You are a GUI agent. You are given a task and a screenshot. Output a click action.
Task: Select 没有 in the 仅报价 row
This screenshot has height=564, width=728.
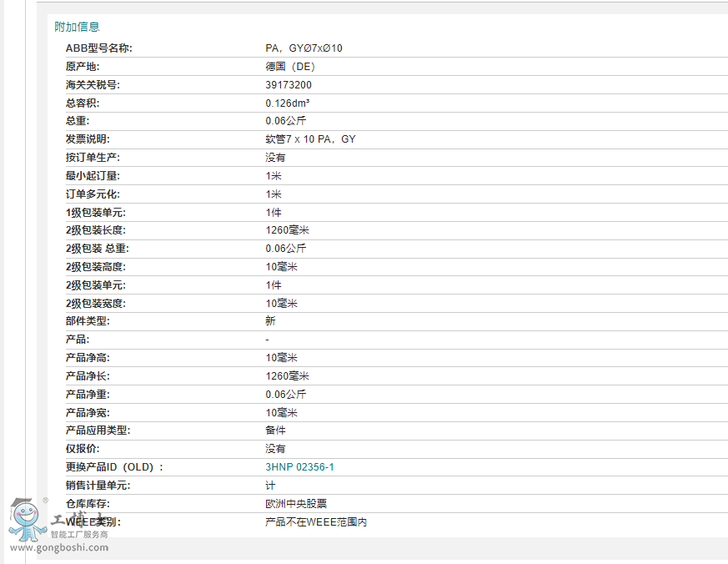(275, 449)
